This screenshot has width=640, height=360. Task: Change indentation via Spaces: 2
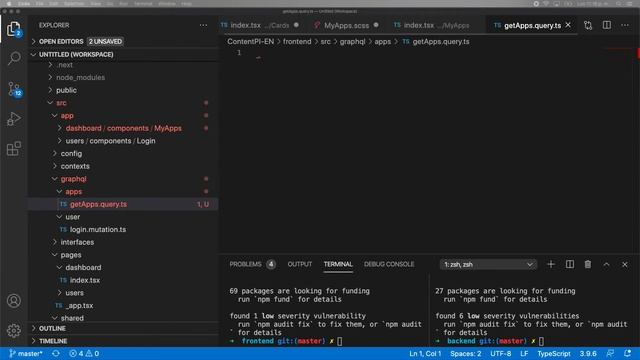tap(466, 353)
